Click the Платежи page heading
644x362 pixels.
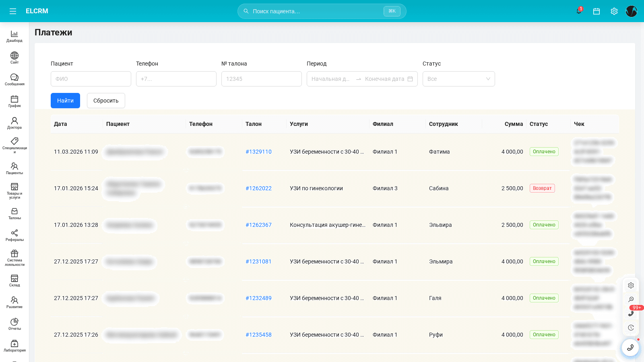(54, 33)
